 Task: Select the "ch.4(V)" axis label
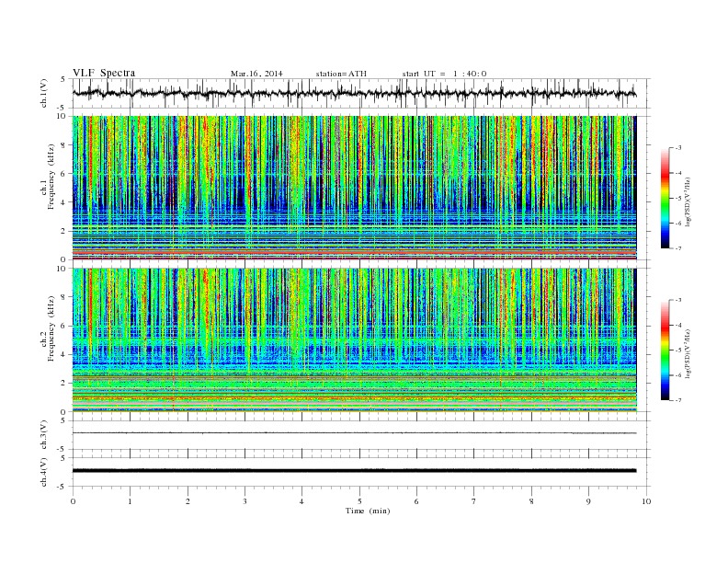pyautogui.click(x=44, y=472)
